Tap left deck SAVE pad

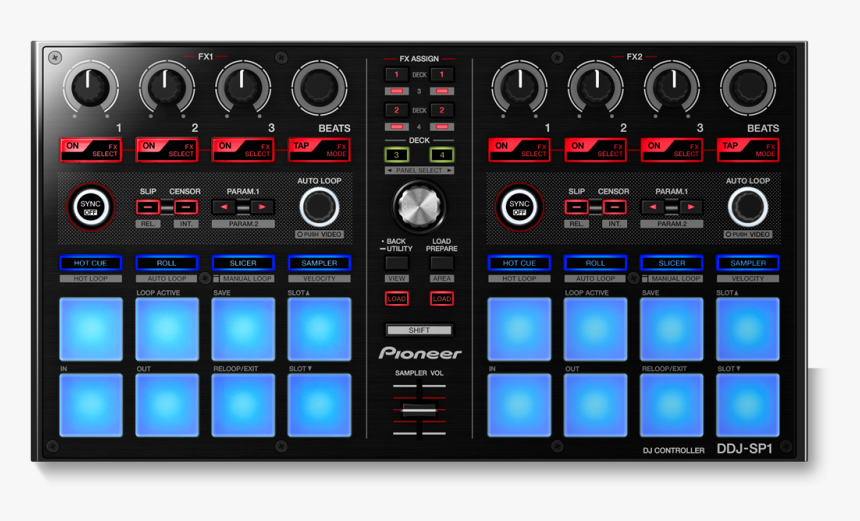click(x=244, y=329)
